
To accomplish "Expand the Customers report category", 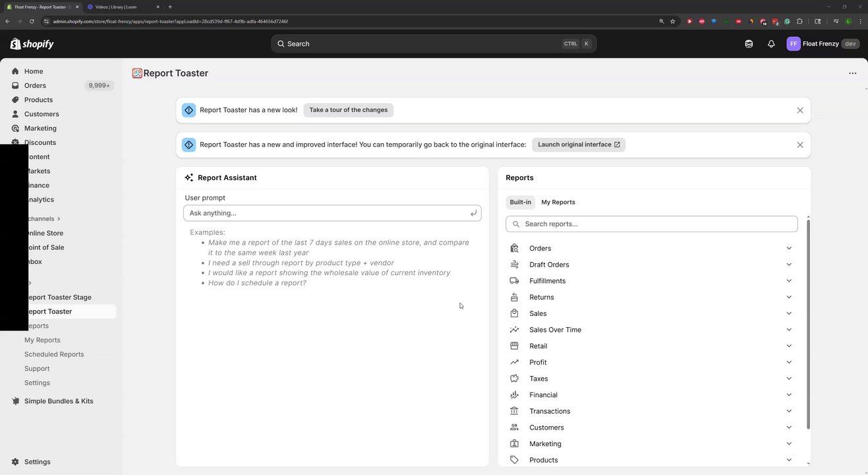I will (789, 427).
